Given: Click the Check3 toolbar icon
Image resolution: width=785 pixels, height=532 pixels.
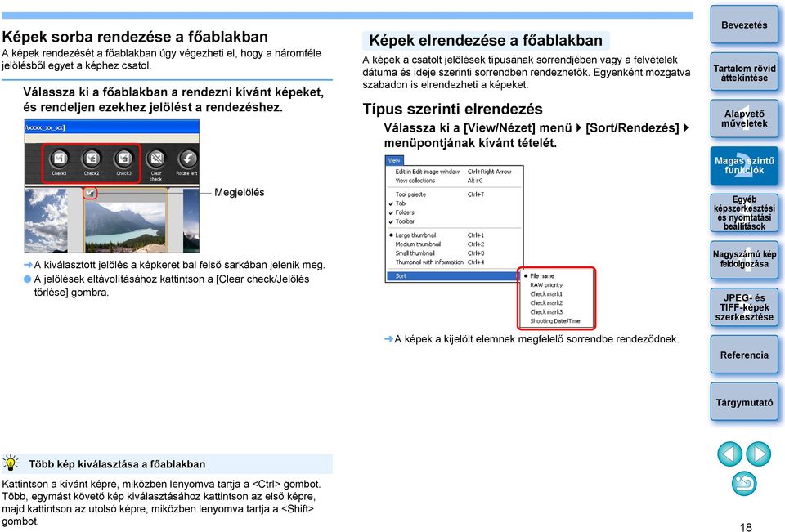Looking at the screenshot, I should (x=123, y=159).
